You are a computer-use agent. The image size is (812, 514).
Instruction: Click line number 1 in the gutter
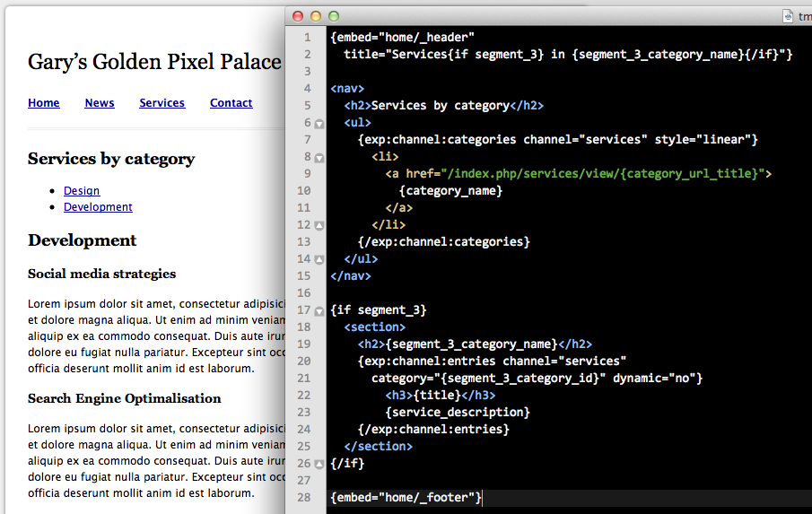click(x=308, y=38)
